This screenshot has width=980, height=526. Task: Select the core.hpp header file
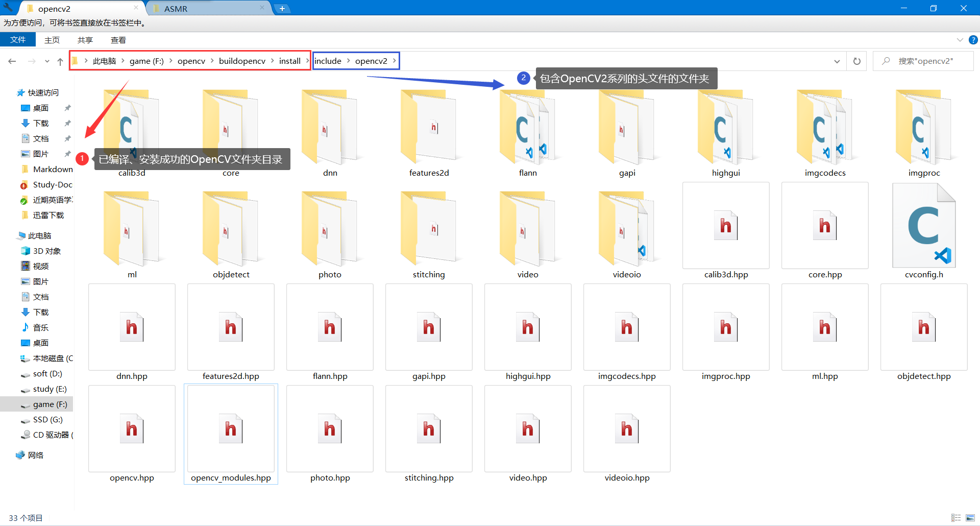[825, 231]
